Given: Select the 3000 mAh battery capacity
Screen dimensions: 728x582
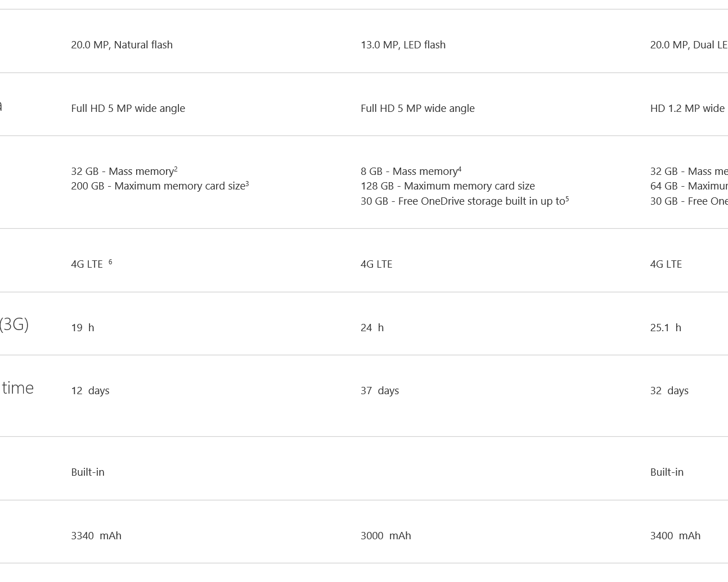Looking at the screenshot, I should coord(386,536).
